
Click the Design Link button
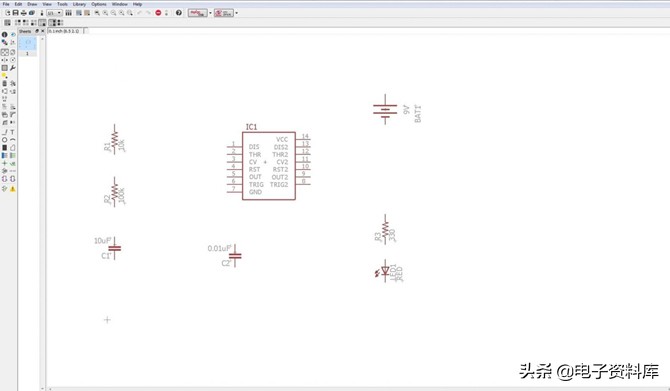(197, 13)
